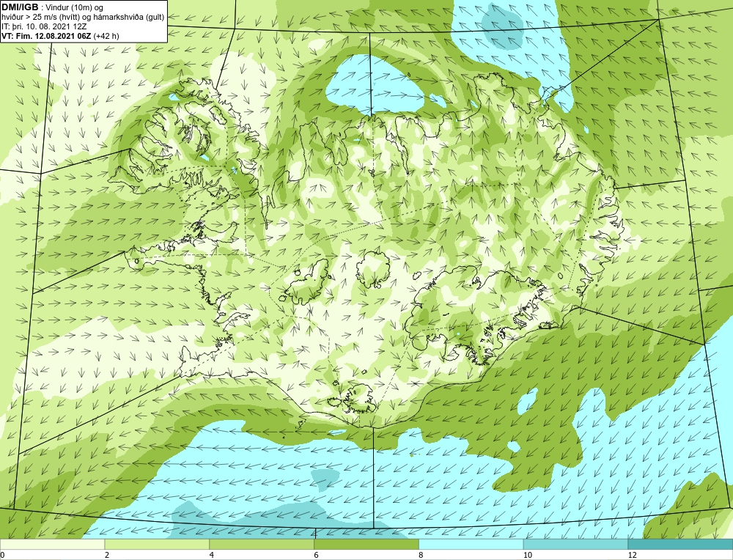Click the legend label 12

click(633, 555)
